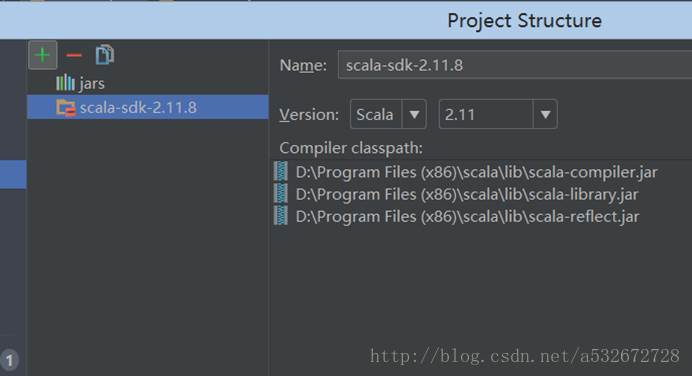The height and width of the screenshot is (376, 692).
Task: Click the jars library bar-chart icon
Action: (65, 83)
